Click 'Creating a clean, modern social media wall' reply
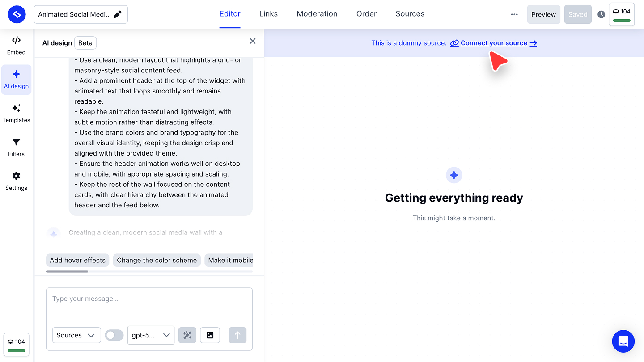 (146, 232)
